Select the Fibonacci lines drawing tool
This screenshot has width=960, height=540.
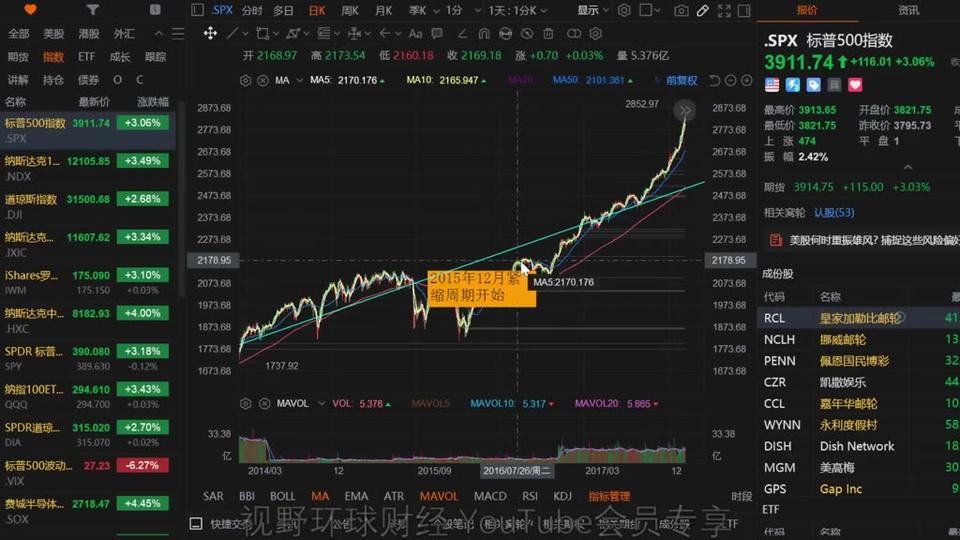pyautogui.click(x=323, y=33)
